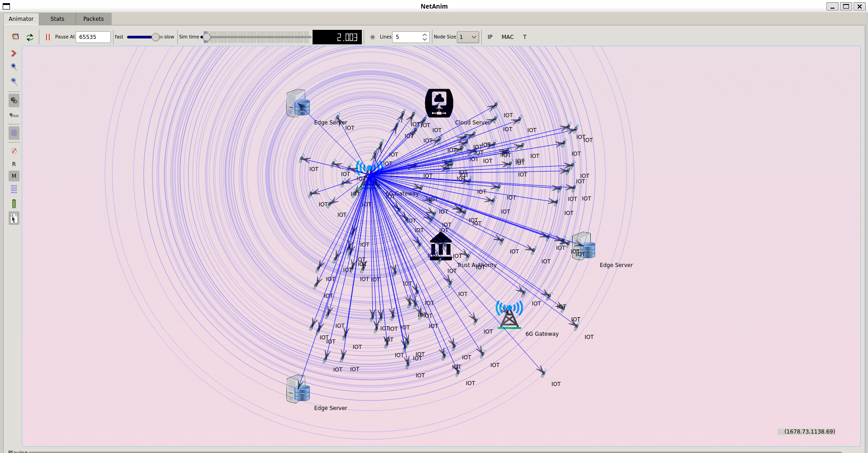Viewport: 868px width, 453px height.
Task: Switch to the Stats tab
Action: pyautogui.click(x=57, y=19)
